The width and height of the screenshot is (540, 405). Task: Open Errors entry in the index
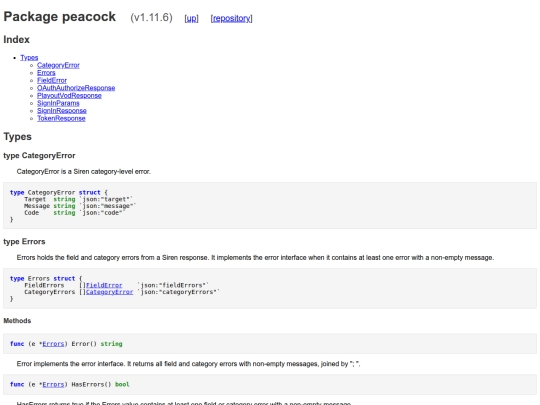click(x=46, y=73)
